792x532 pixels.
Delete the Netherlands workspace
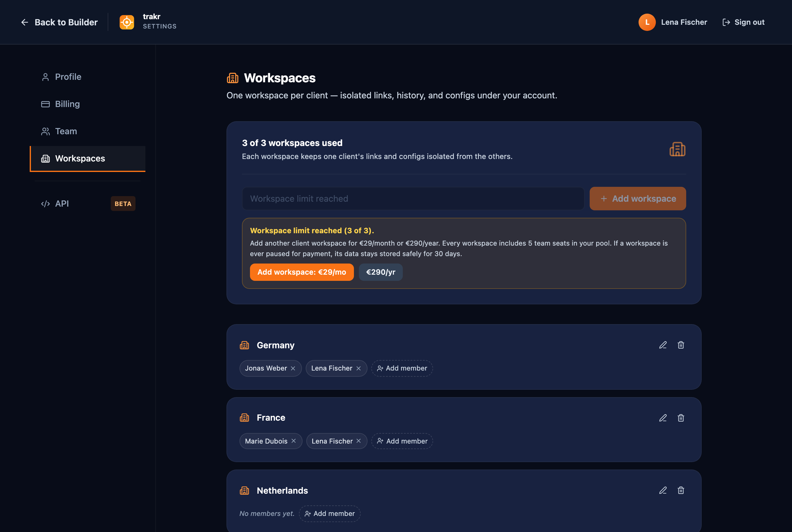pos(681,490)
